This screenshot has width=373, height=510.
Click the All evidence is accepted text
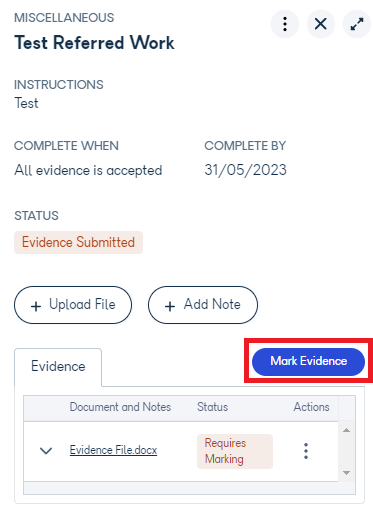coord(88,171)
